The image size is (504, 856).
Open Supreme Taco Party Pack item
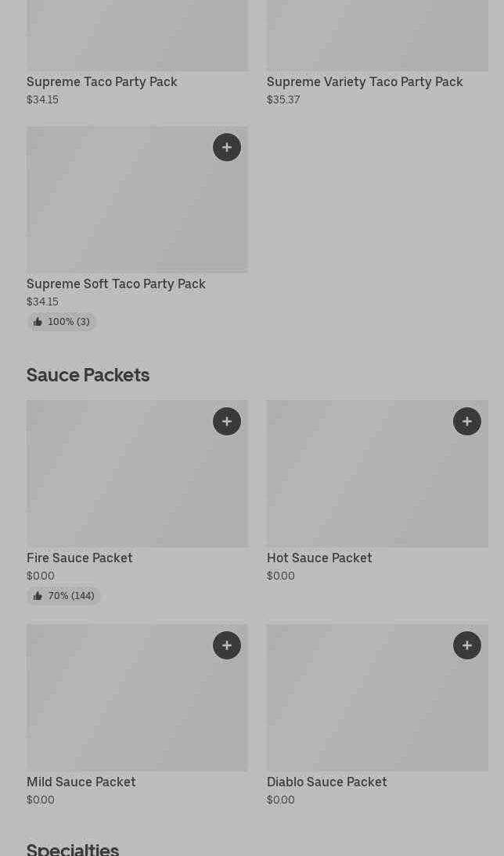(102, 81)
